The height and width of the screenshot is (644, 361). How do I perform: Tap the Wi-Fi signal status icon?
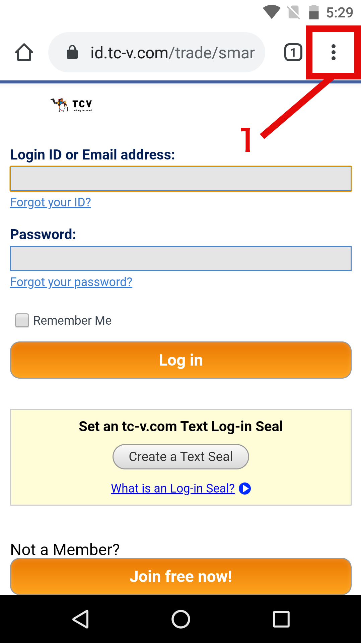[271, 12]
